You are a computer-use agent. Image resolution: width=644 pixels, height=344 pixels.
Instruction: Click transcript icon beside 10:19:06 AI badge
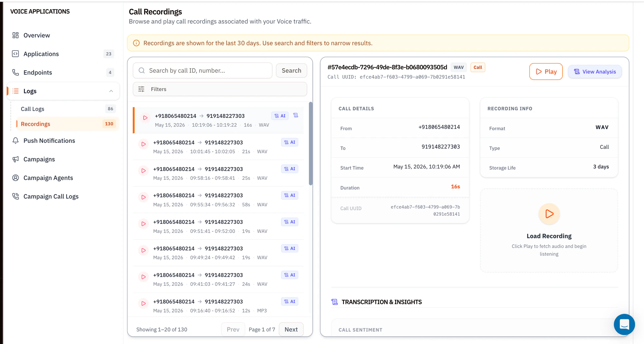(296, 115)
